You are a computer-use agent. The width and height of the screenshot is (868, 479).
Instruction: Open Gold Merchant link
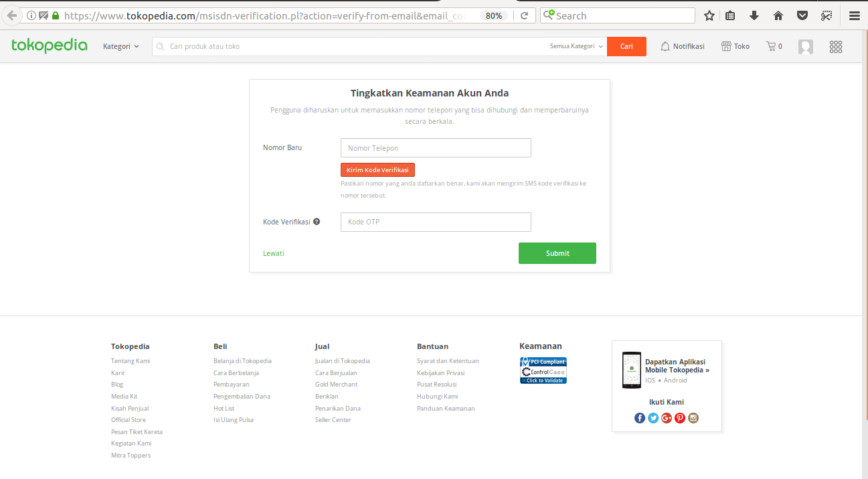336,385
